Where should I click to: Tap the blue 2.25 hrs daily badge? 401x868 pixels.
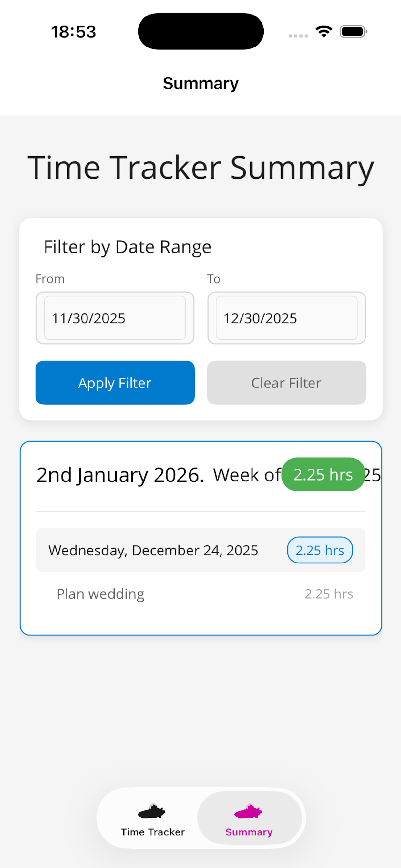(x=320, y=550)
